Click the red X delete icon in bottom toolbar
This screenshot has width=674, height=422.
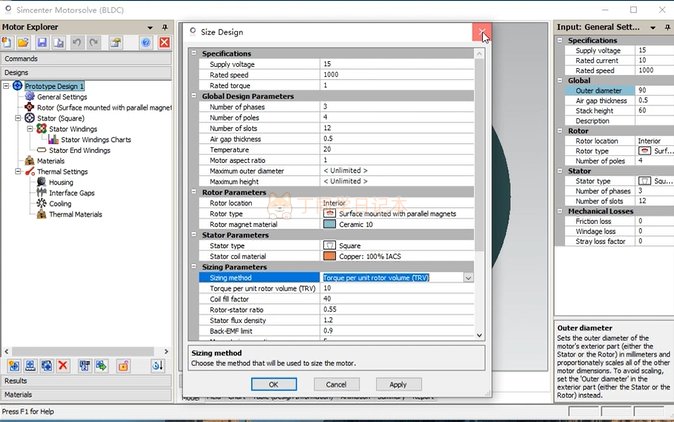click(62, 366)
